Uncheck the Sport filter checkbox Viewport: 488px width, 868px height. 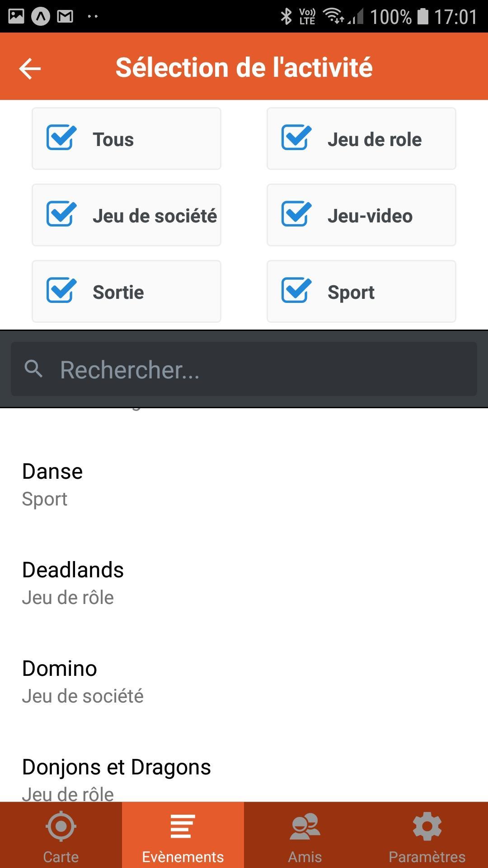pos(296,291)
